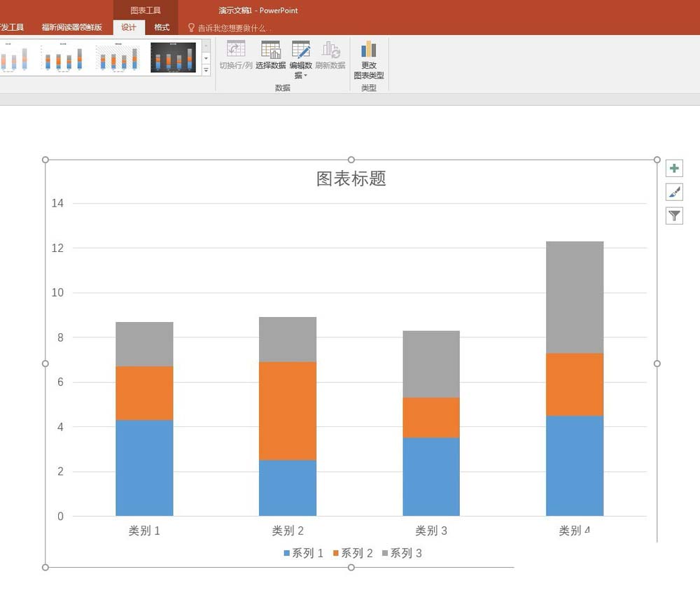
Task: Apply the dark background chart style thumbnail
Action: click(173, 57)
